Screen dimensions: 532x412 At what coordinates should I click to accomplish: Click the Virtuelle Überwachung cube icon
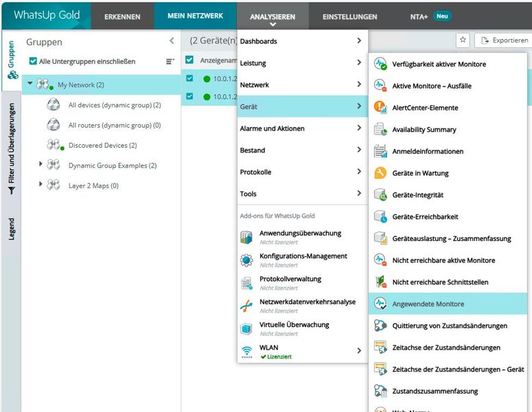tap(246, 328)
